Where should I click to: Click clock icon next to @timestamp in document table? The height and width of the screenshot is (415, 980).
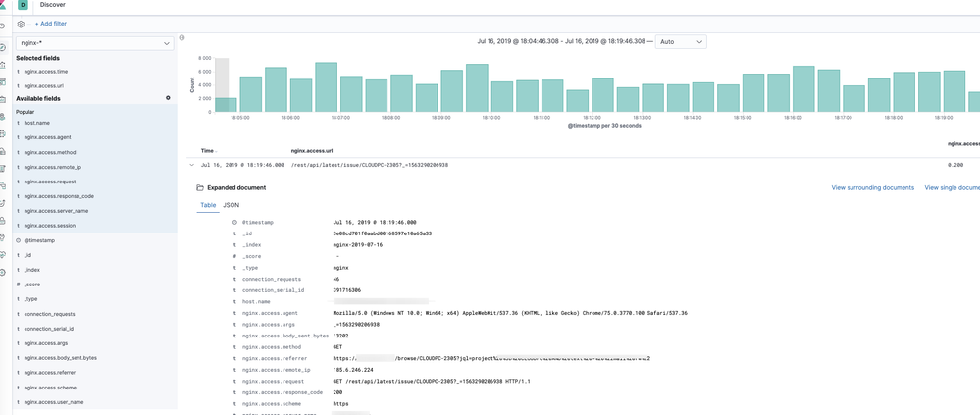(x=234, y=223)
